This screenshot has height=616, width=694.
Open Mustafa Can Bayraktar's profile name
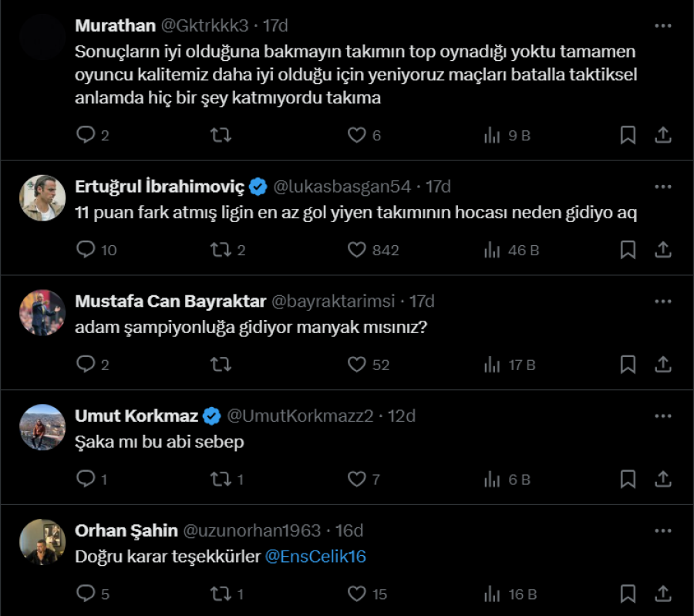(170, 301)
